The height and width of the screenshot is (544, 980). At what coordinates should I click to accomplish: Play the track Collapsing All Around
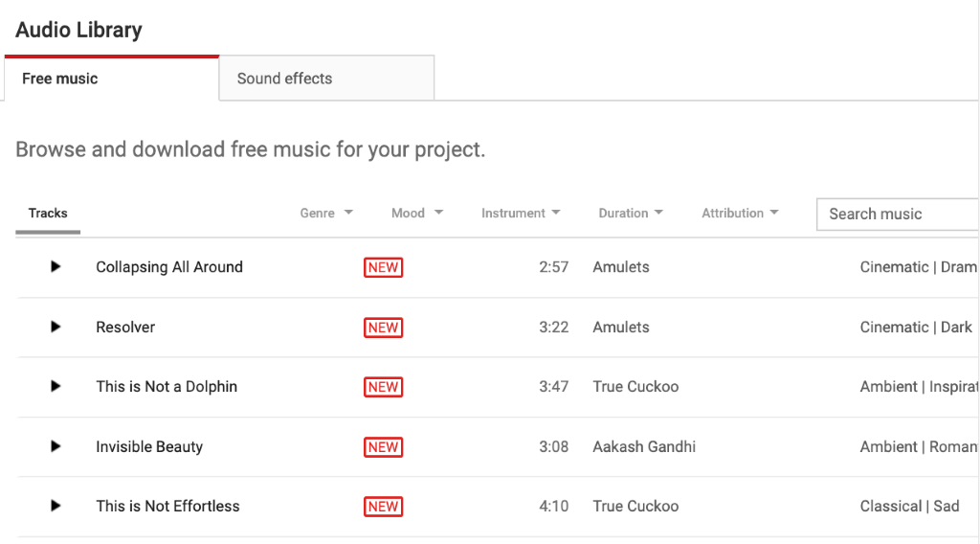pos(56,267)
